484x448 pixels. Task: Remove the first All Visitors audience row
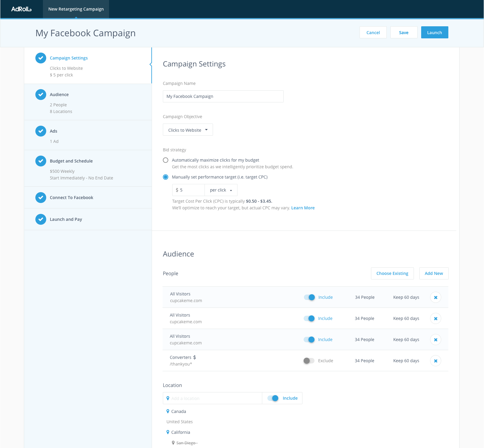[435, 297]
